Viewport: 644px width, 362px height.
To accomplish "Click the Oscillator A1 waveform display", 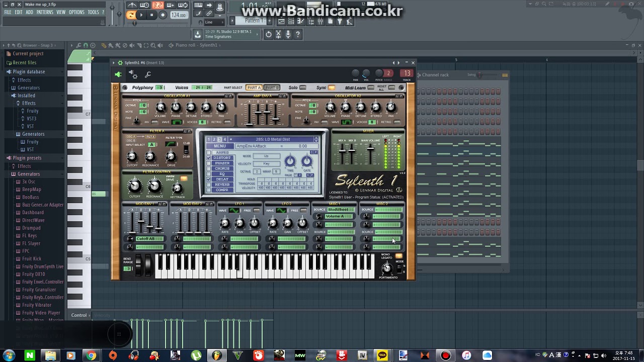I will tap(177, 122).
